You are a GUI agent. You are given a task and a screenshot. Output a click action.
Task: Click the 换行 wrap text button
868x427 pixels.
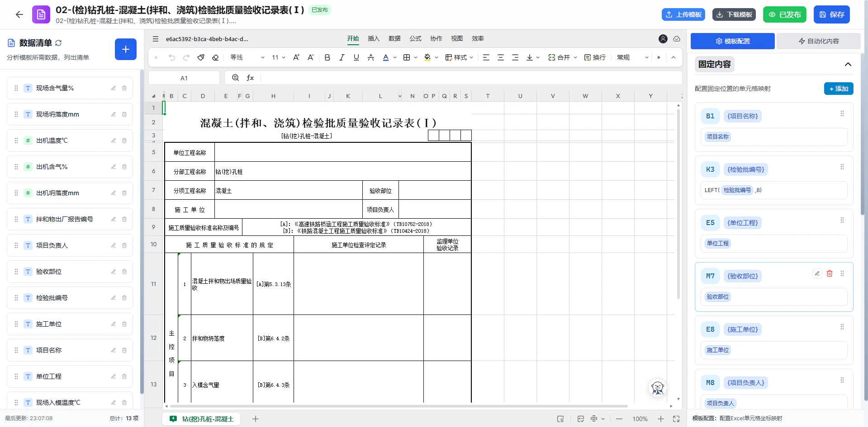coord(595,57)
